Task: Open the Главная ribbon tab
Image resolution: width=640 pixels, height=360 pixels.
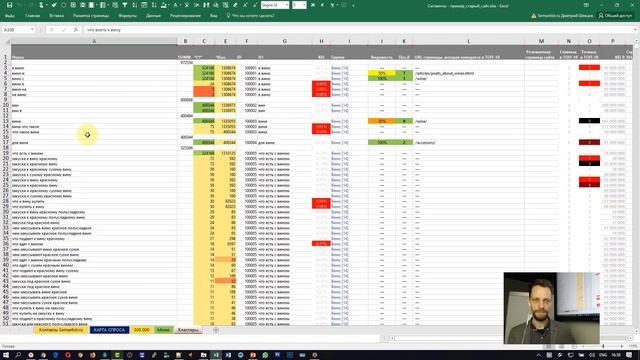Action: pyautogui.click(x=33, y=16)
